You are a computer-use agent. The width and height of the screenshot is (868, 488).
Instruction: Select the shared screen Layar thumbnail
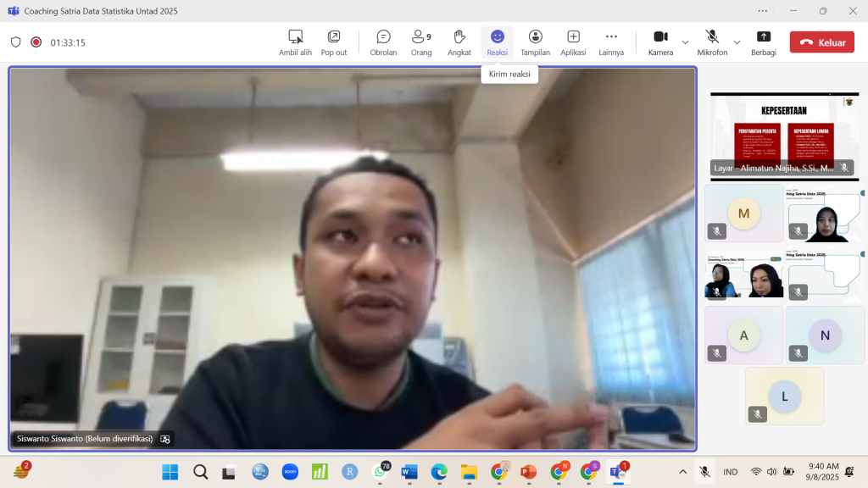pos(784,136)
